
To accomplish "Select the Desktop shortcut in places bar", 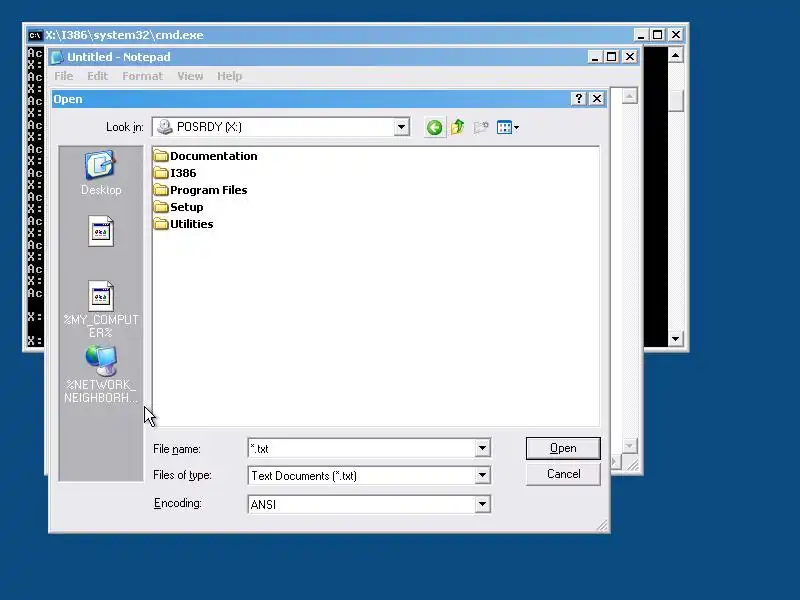I will pos(101,173).
